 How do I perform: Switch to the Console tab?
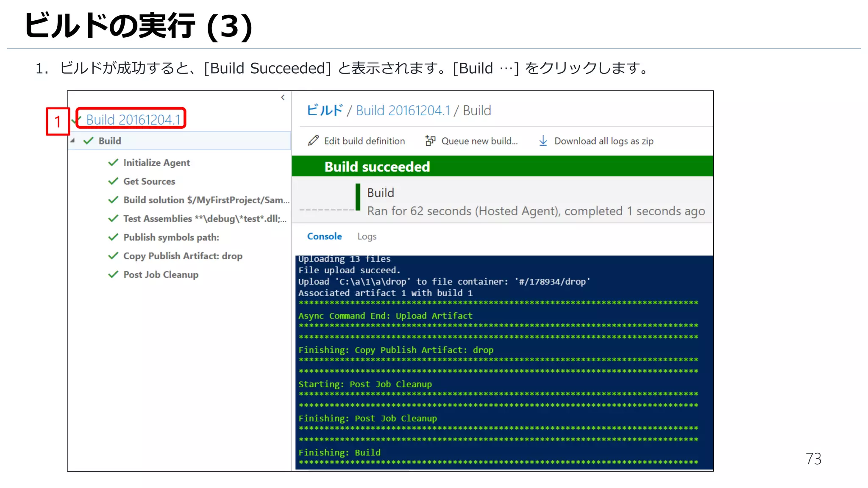[324, 236]
